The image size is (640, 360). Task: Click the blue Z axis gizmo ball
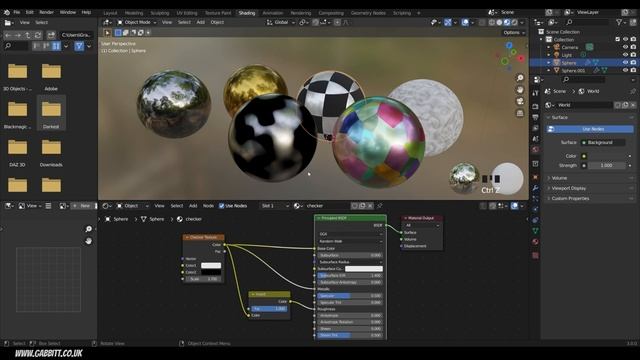[509, 46]
